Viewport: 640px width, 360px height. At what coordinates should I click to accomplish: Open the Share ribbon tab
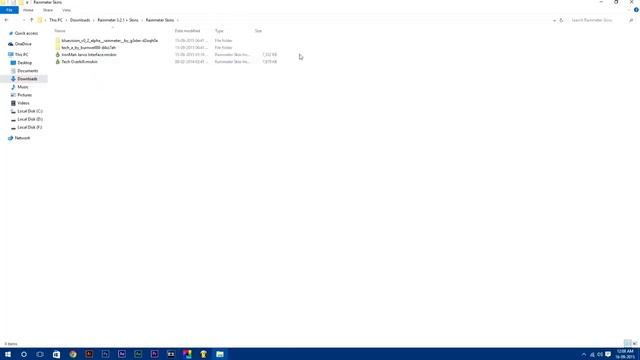[x=48, y=10]
